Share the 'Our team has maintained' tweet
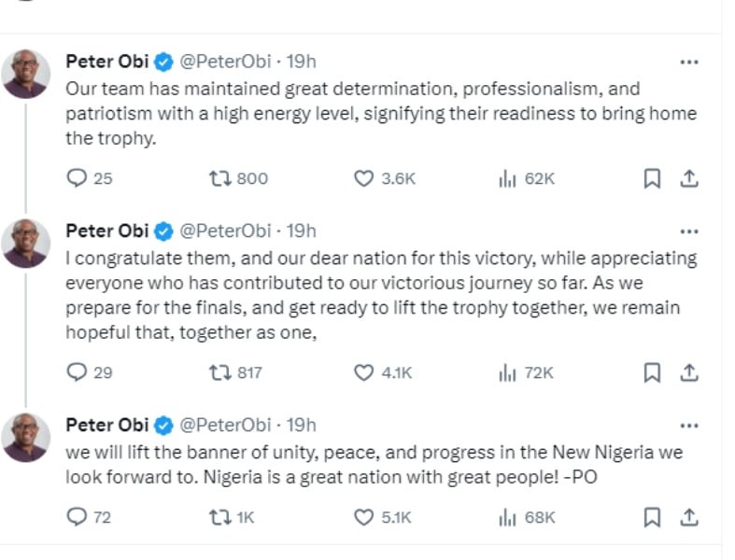 click(x=689, y=178)
